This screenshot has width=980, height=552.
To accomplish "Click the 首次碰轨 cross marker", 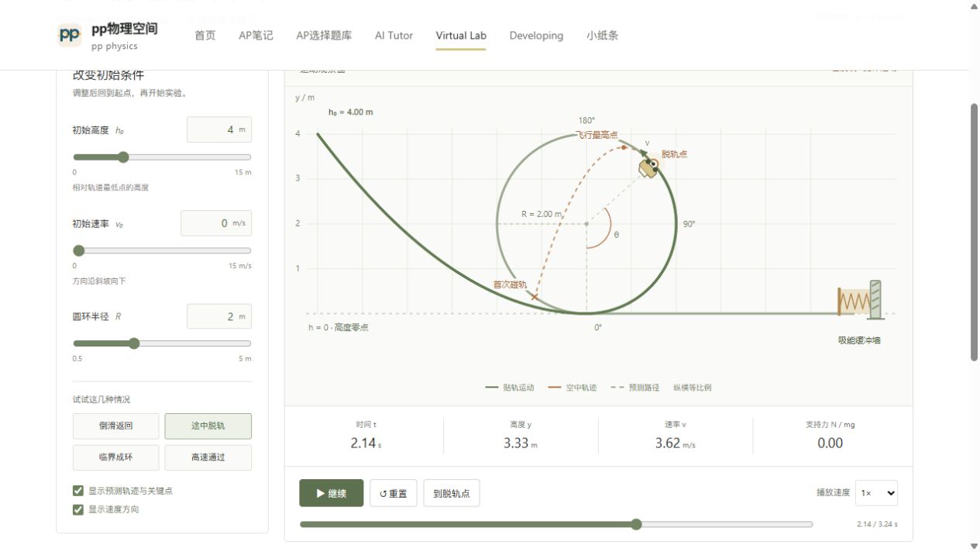I will tap(535, 298).
